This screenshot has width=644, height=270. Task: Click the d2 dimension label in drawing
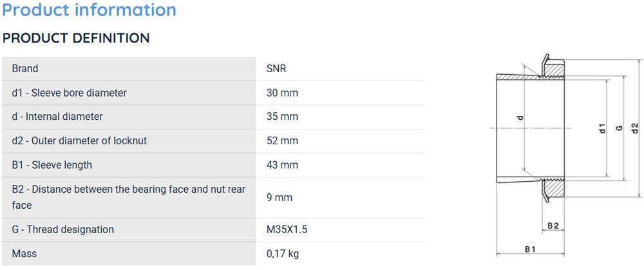(x=636, y=129)
